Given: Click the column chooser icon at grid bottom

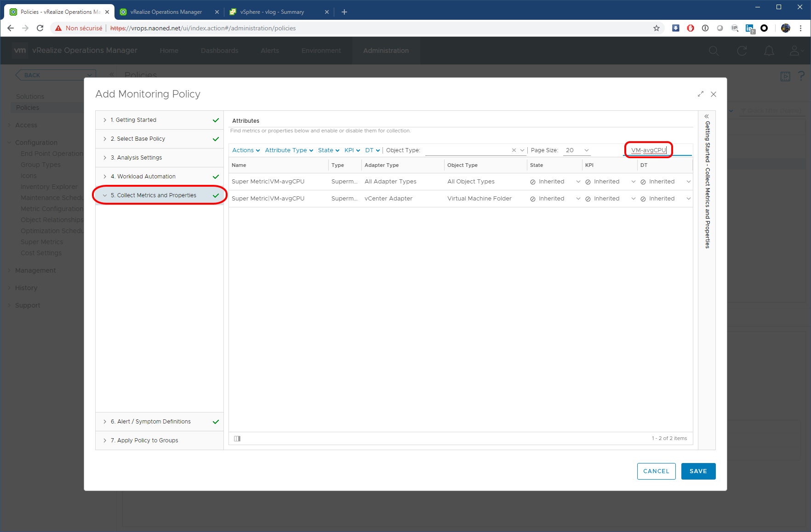Looking at the screenshot, I should click(237, 439).
